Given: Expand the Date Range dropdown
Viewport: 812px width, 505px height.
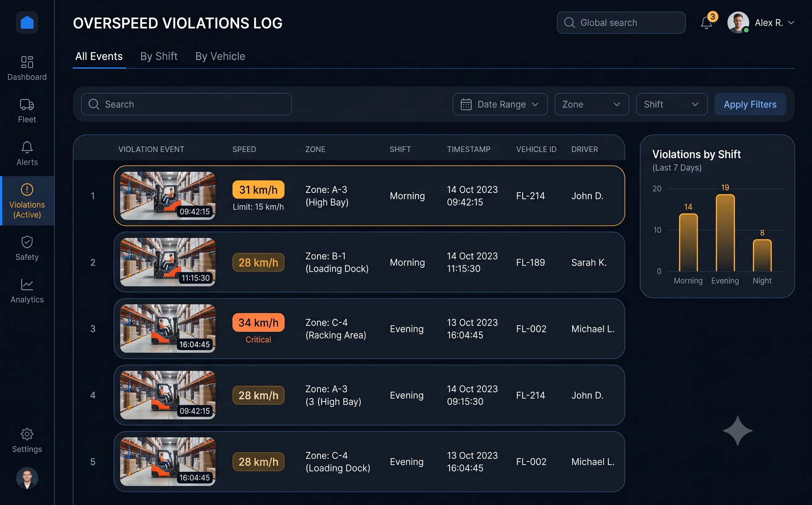Looking at the screenshot, I should tap(500, 104).
